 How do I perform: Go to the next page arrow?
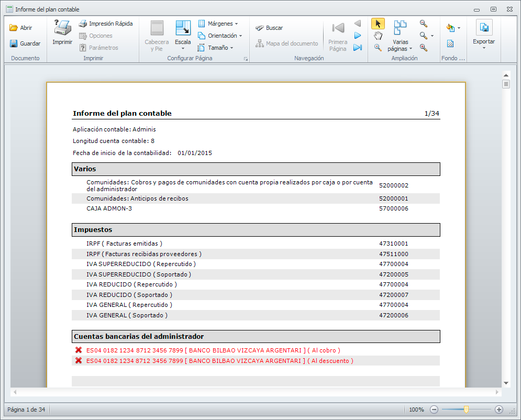358,36
